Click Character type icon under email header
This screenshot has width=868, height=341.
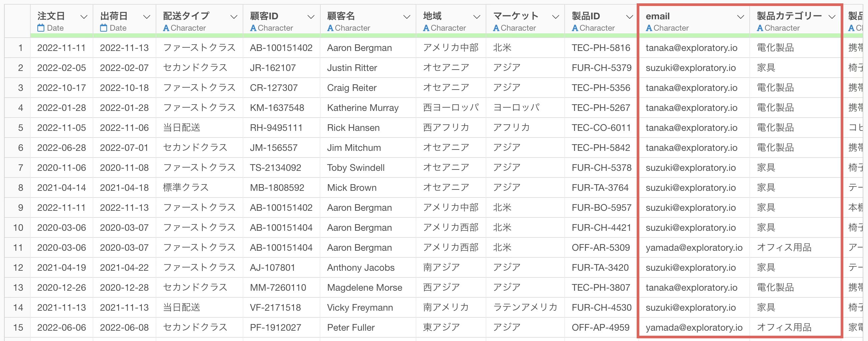649,28
